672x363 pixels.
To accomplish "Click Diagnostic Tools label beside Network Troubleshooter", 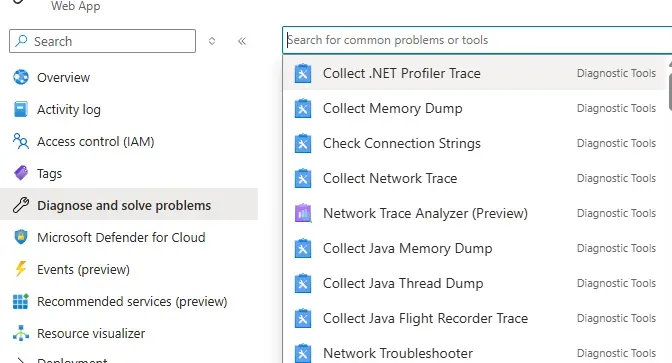I will (x=616, y=353).
